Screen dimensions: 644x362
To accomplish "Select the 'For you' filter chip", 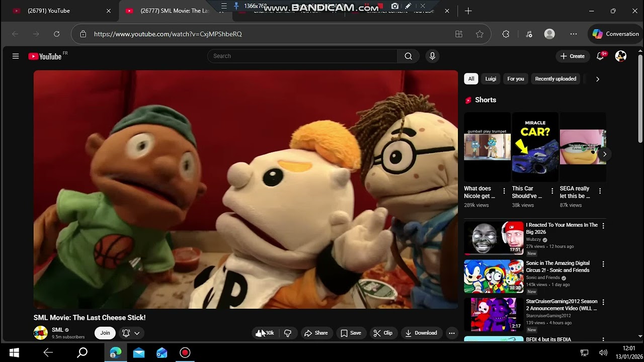I will [516, 79].
